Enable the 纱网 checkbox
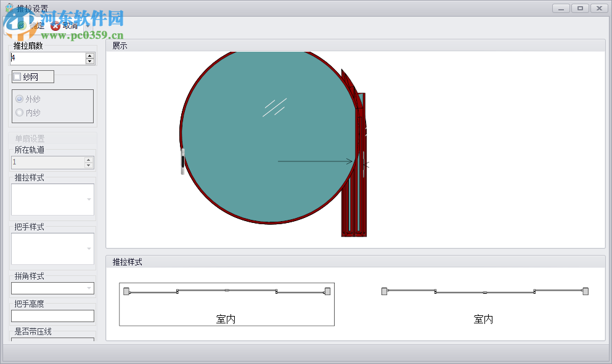This screenshot has width=612, height=364. (17, 77)
